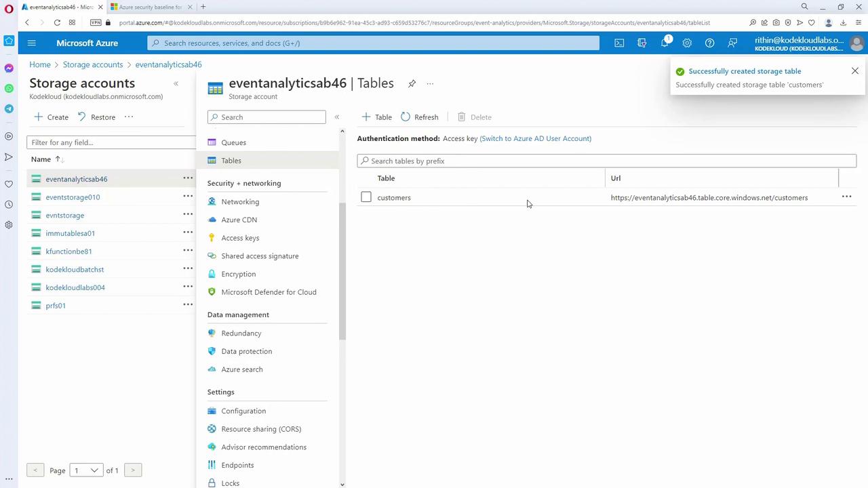Click the help question mark icon
This screenshot has width=868, height=488.
click(x=709, y=43)
